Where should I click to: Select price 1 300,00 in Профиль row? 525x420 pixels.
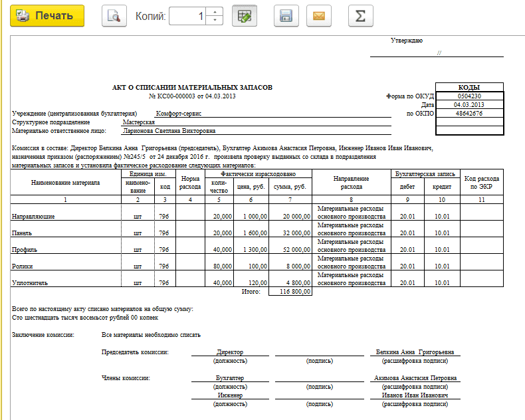point(251,245)
